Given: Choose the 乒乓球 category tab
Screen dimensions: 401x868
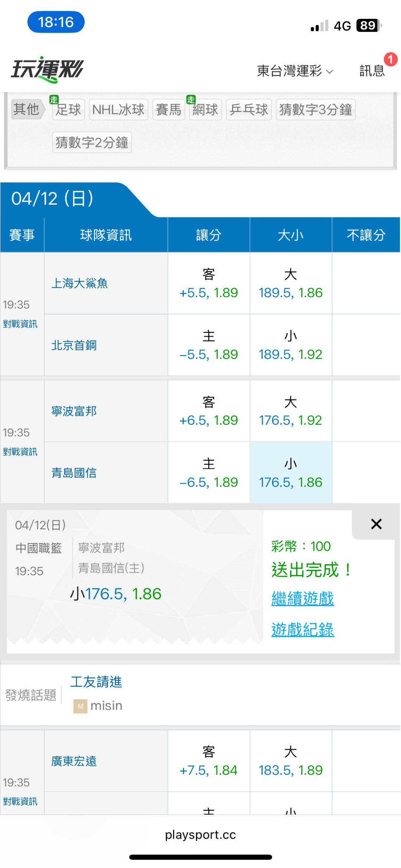Looking at the screenshot, I should click(x=249, y=110).
